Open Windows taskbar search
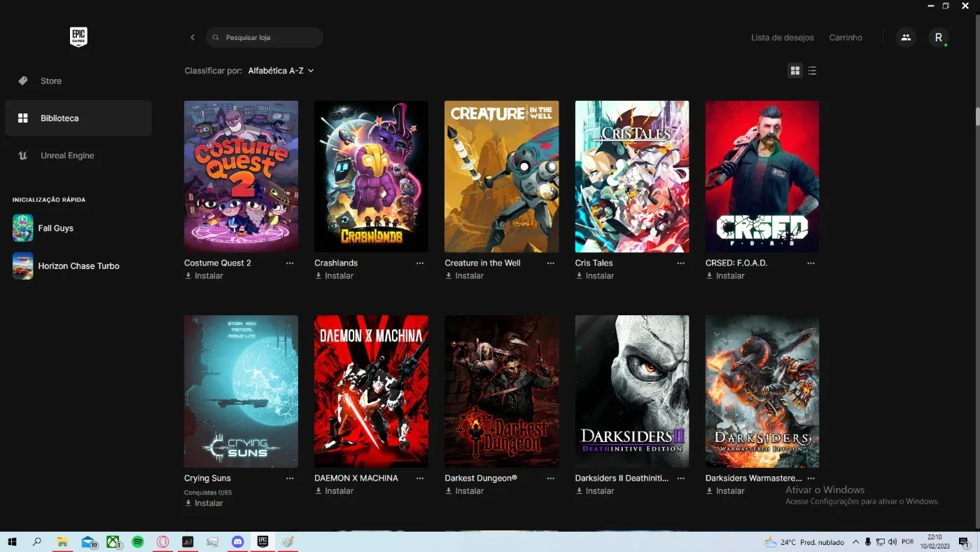The image size is (980, 552). [37, 541]
